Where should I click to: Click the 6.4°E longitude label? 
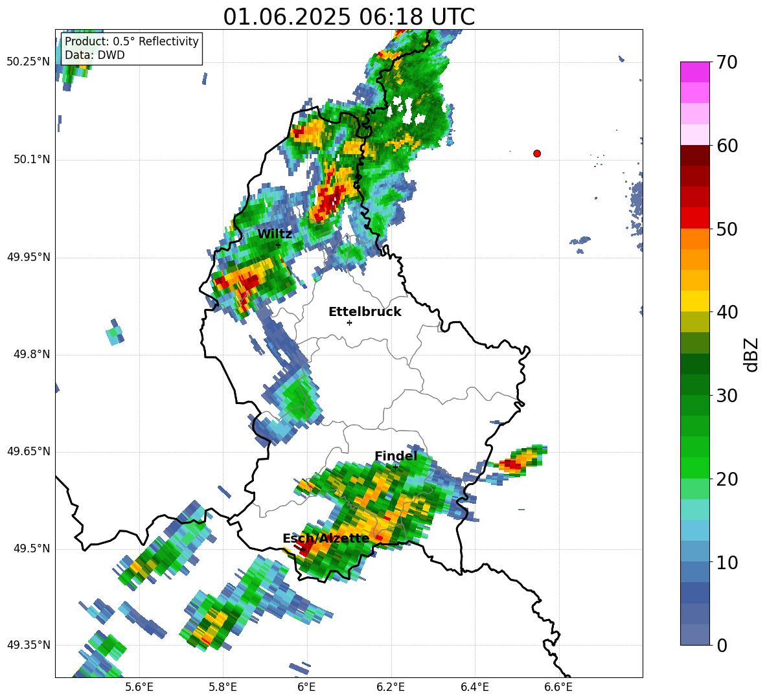[x=474, y=687]
